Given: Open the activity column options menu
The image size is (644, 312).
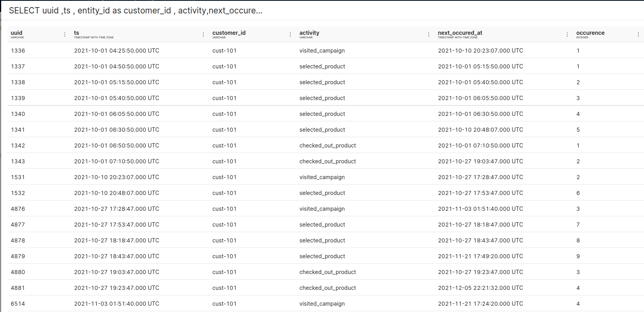Looking at the screenshot, I should pyautogui.click(x=429, y=35).
